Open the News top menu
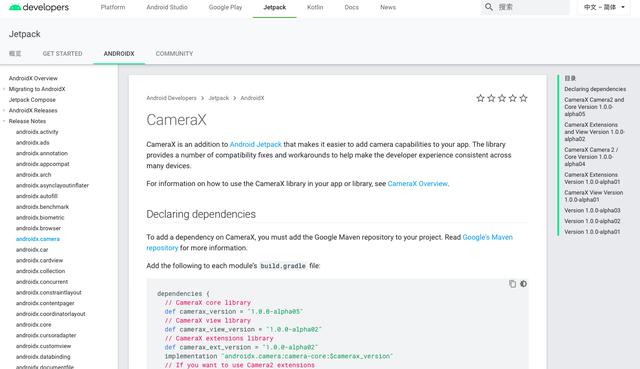 [x=388, y=7]
